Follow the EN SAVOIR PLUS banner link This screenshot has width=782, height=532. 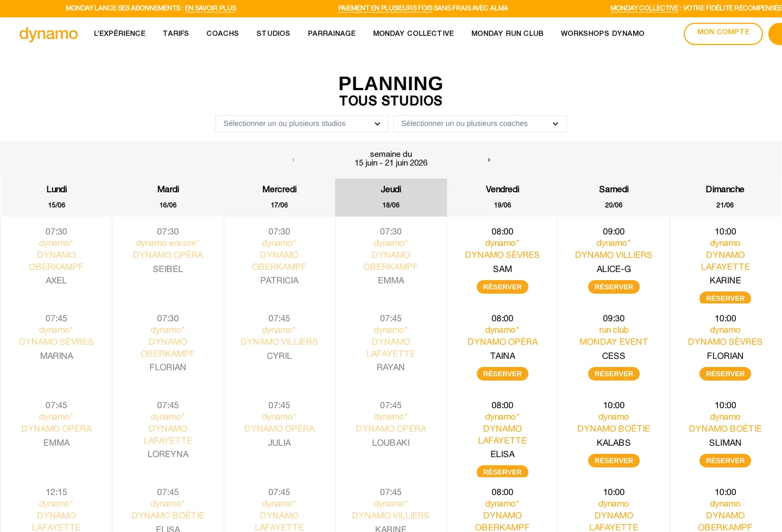210,8
